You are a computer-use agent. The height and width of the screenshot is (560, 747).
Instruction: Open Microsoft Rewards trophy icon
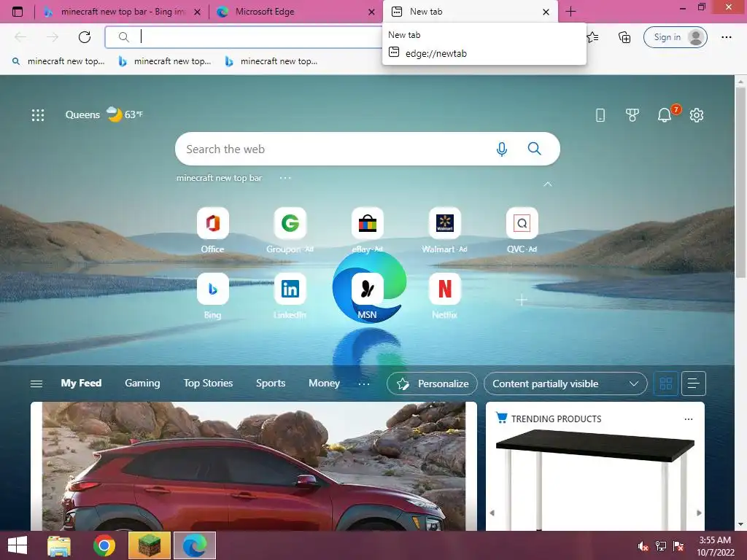pos(632,114)
